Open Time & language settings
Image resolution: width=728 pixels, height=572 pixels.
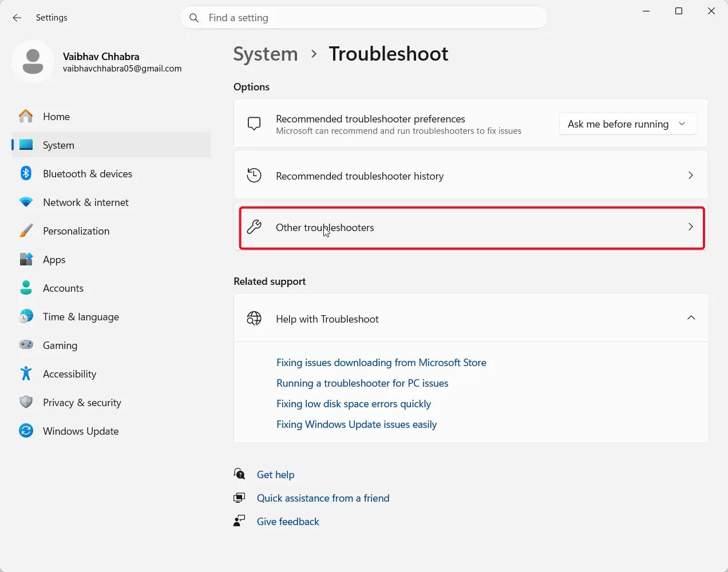click(x=111, y=317)
